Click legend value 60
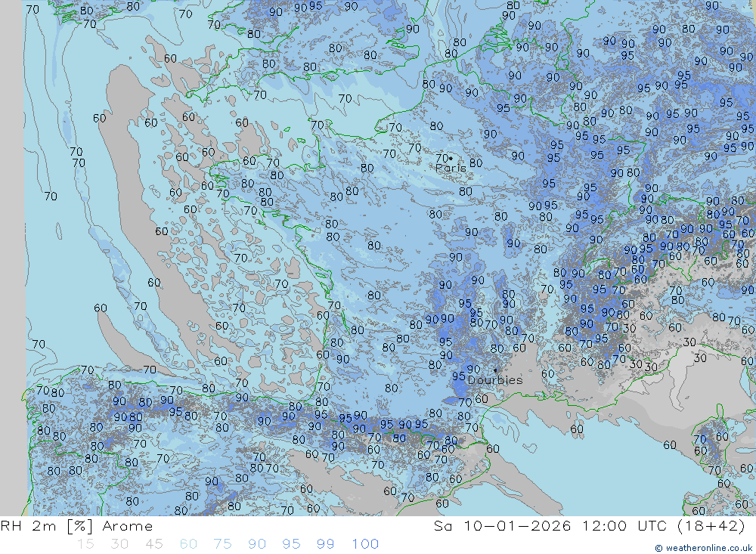This screenshot has height=554, width=756. 188,544
